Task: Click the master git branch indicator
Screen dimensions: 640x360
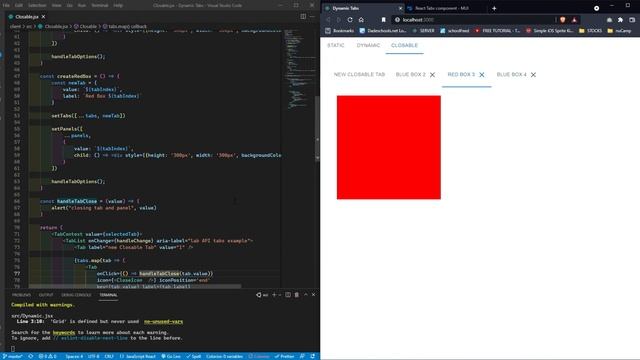Action: click(13, 356)
